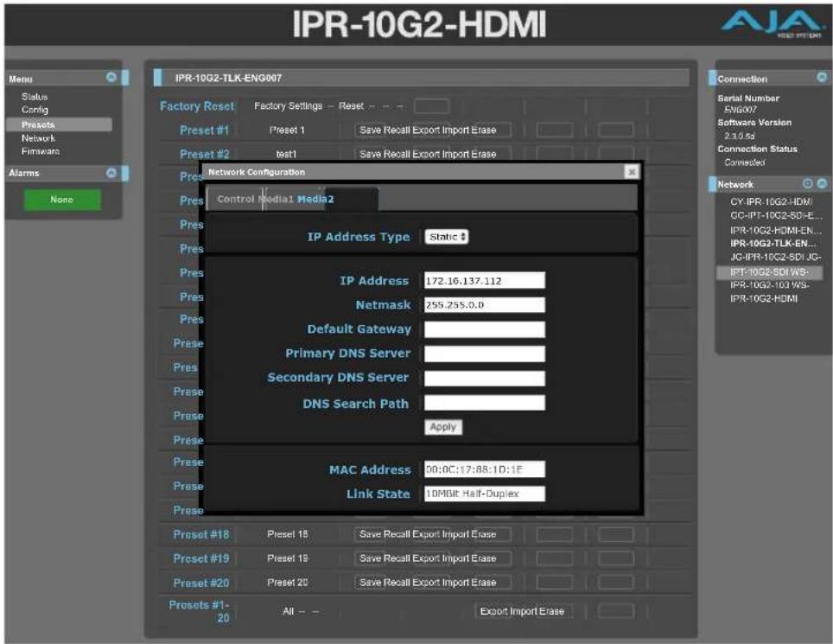Click the Apply button
The width and height of the screenshot is (833, 644).
[443, 427]
